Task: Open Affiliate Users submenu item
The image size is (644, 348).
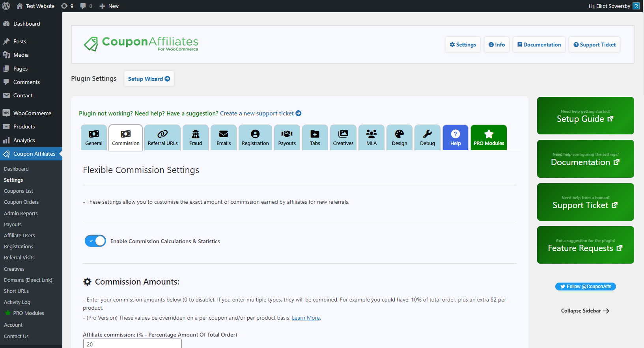Action: coord(19,235)
